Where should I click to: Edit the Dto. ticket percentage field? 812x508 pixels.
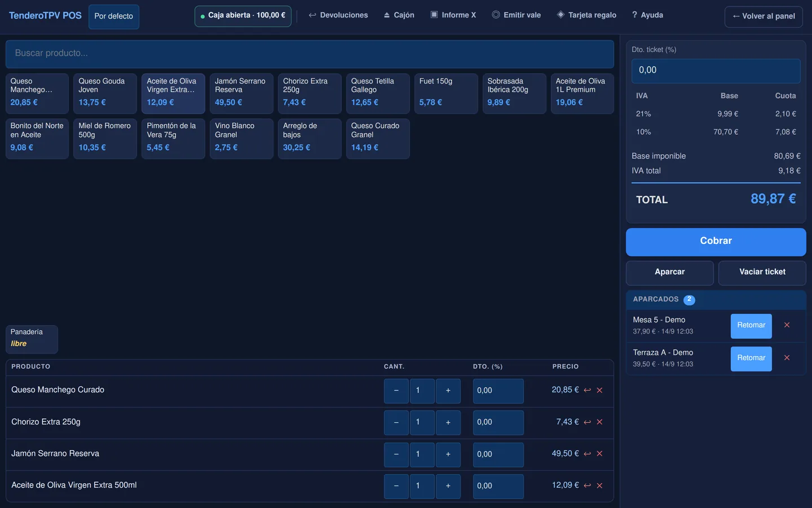coord(716,71)
